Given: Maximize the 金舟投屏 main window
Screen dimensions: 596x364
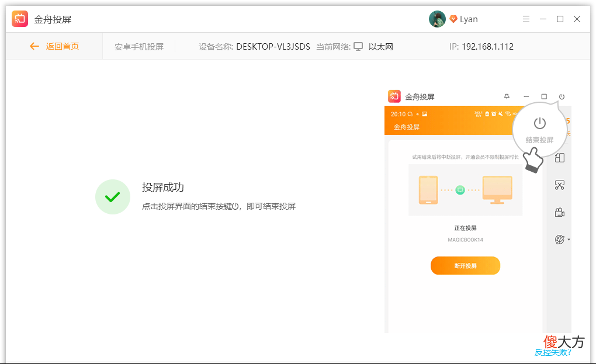Looking at the screenshot, I should pos(560,19).
